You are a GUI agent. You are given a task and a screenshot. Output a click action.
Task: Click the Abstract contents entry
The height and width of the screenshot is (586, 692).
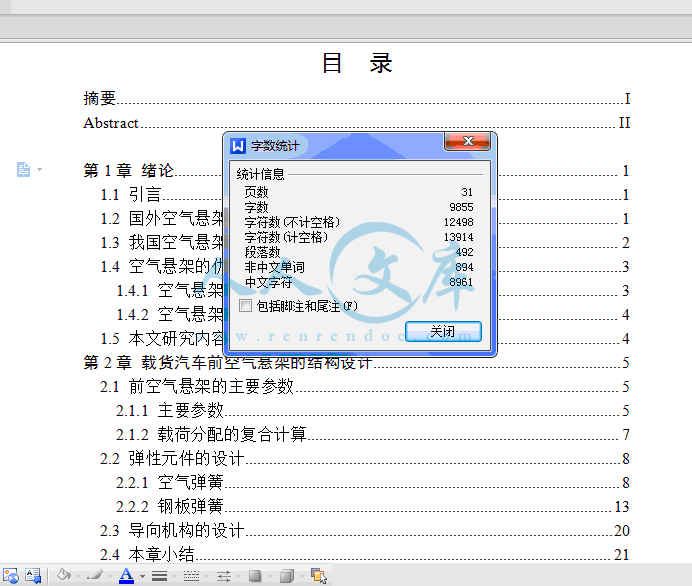[x=357, y=122]
